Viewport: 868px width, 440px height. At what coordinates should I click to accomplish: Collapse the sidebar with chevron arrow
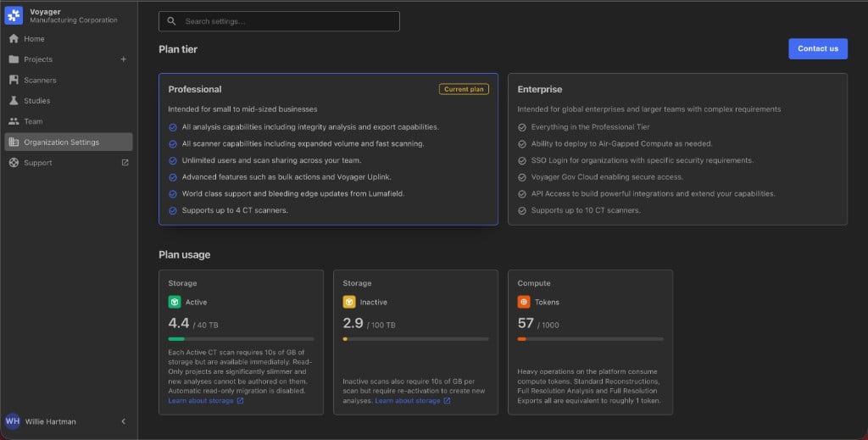pyautogui.click(x=124, y=421)
